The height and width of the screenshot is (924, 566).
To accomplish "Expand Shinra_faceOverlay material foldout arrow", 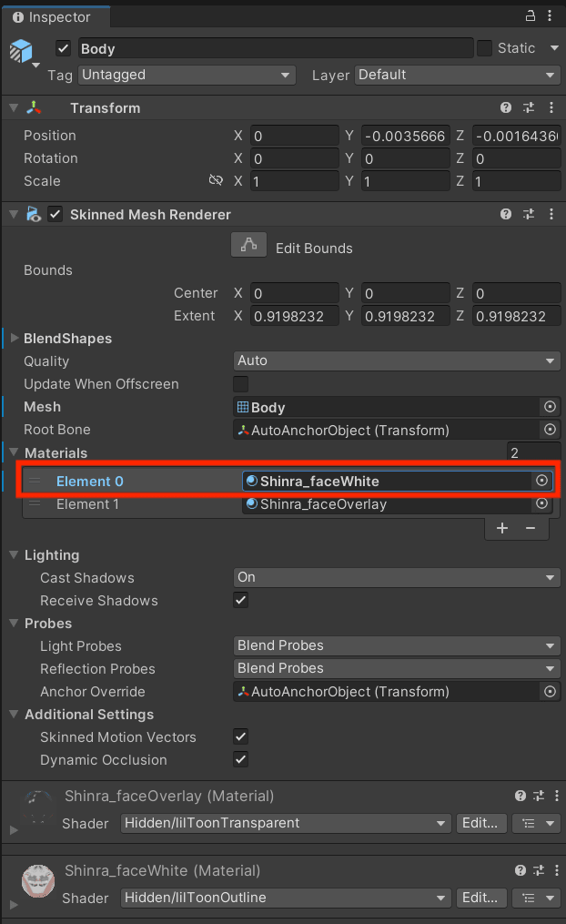I will tap(15, 830).
